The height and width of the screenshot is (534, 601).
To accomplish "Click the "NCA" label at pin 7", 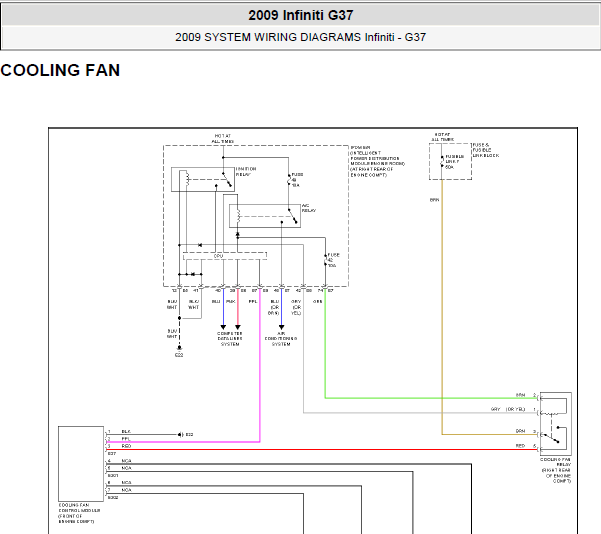I will point(126,490).
